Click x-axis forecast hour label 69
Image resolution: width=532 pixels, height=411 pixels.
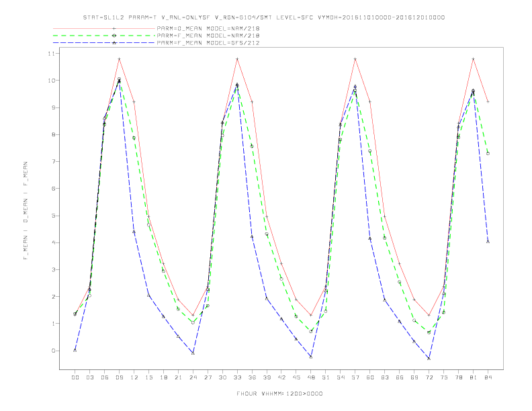414,377
